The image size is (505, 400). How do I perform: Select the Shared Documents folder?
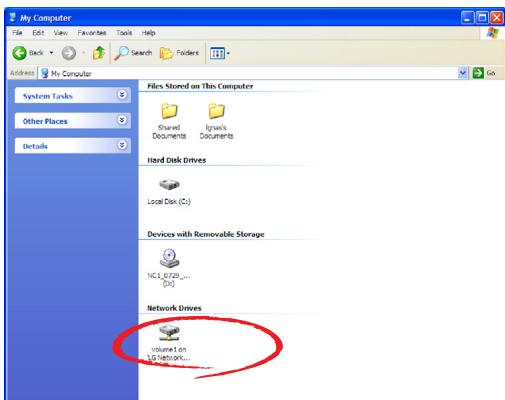click(x=169, y=121)
